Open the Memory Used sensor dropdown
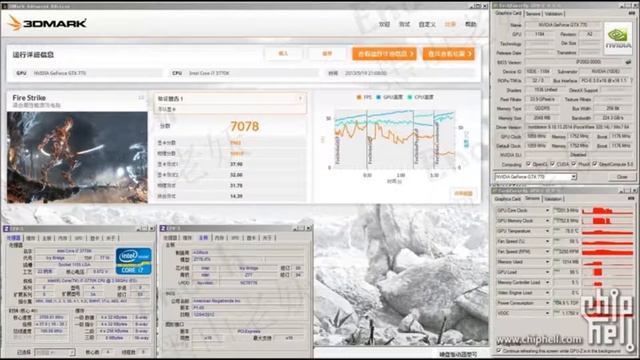Image resolution: width=640 pixels, height=360 pixels. click(x=547, y=262)
